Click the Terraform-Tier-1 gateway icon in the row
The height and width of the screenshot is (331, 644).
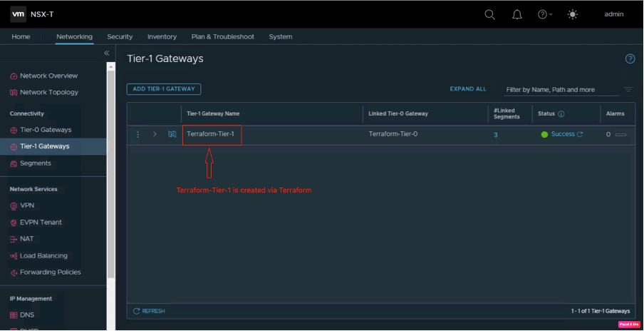click(172, 134)
